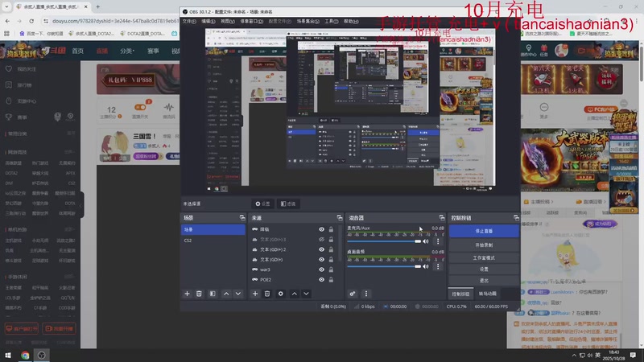Expand 分类 dropdown on Douyu navigation
The width and height of the screenshot is (644, 362).
pyautogui.click(x=127, y=51)
